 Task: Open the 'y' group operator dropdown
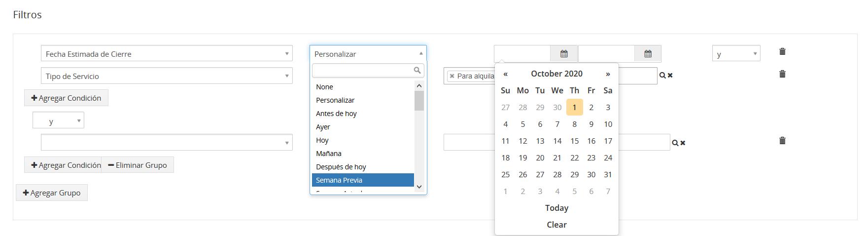point(58,121)
